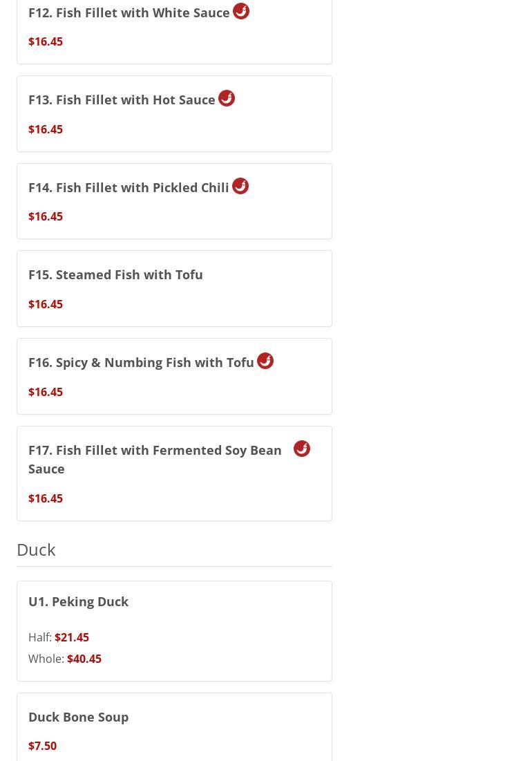Click the spicy icon for F16 Numbing Fish

click(265, 361)
